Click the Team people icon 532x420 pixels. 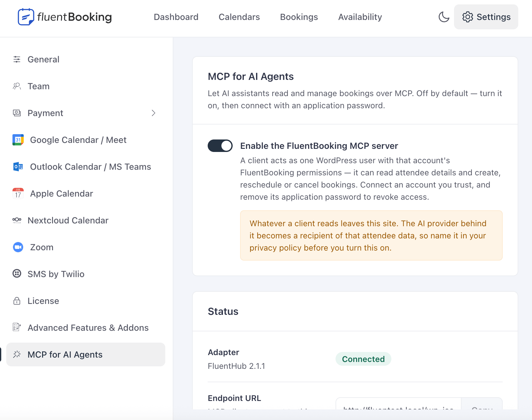pos(17,86)
